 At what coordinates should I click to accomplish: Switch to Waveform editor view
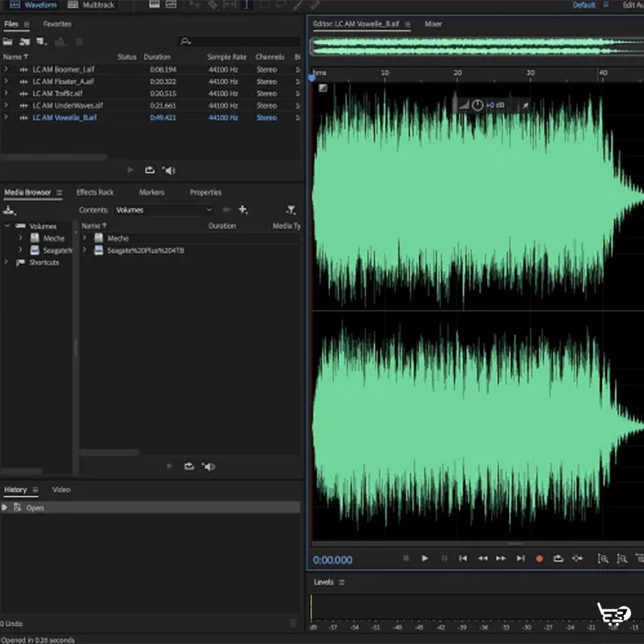pyautogui.click(x=33, y=5)
